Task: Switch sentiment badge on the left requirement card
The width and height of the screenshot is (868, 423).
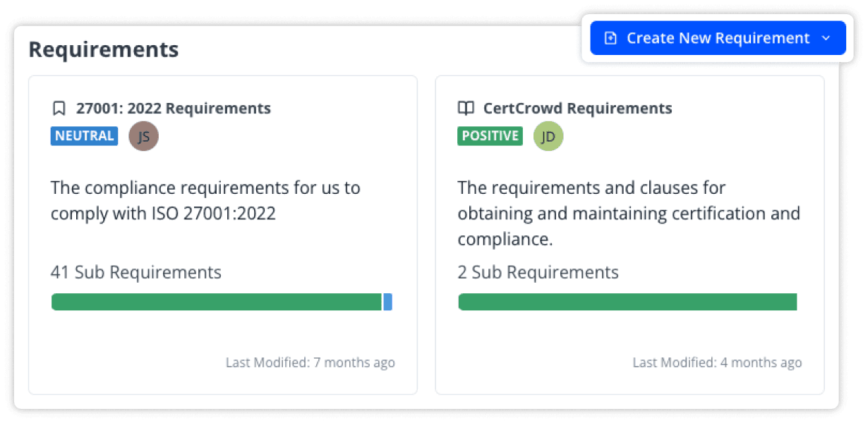Action: [x=84, y=135]
